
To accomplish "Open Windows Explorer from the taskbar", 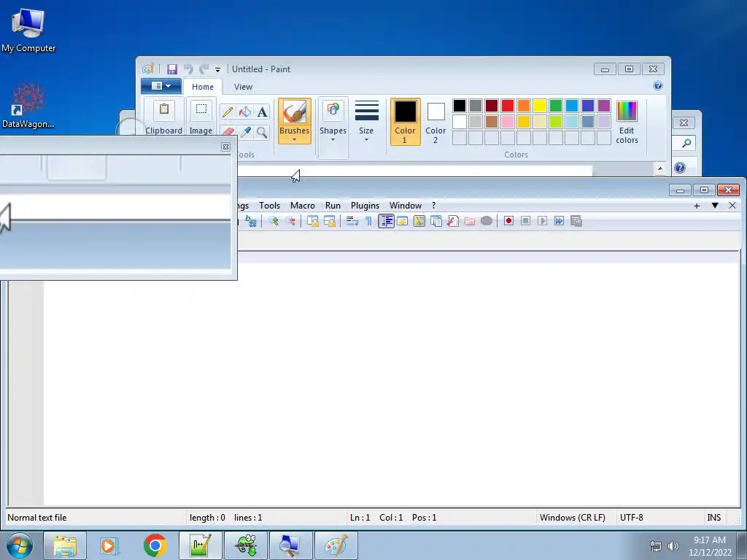I will 65,545.
